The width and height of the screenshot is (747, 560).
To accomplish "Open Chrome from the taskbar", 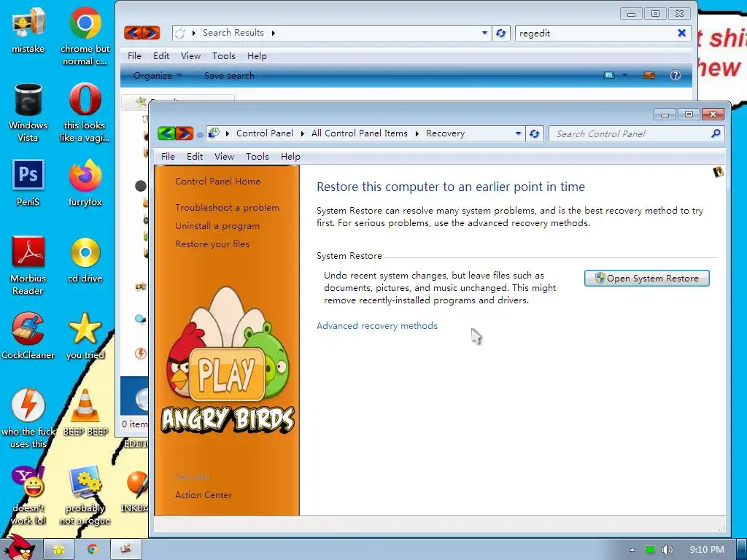I will [93, 550].
